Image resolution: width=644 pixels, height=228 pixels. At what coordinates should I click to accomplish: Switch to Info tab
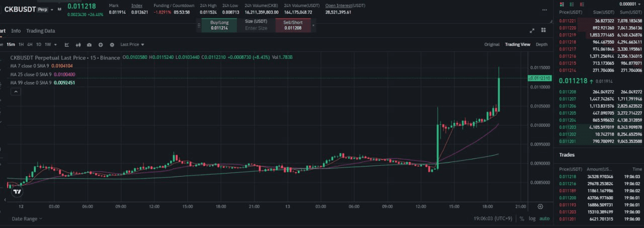click(16, 31)
